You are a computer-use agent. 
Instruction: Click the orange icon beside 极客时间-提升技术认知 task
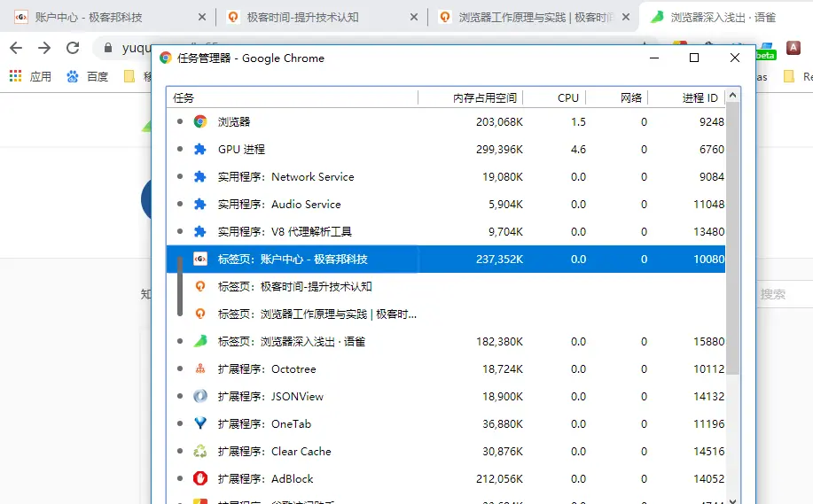(x=200, y=286)
